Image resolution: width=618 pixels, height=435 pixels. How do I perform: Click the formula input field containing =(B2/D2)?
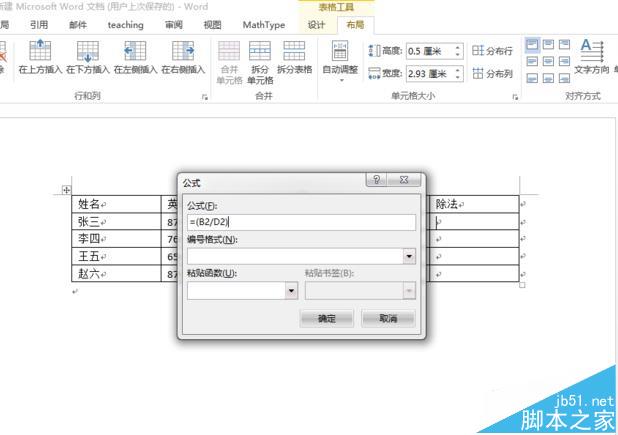(x=302, y=222)
